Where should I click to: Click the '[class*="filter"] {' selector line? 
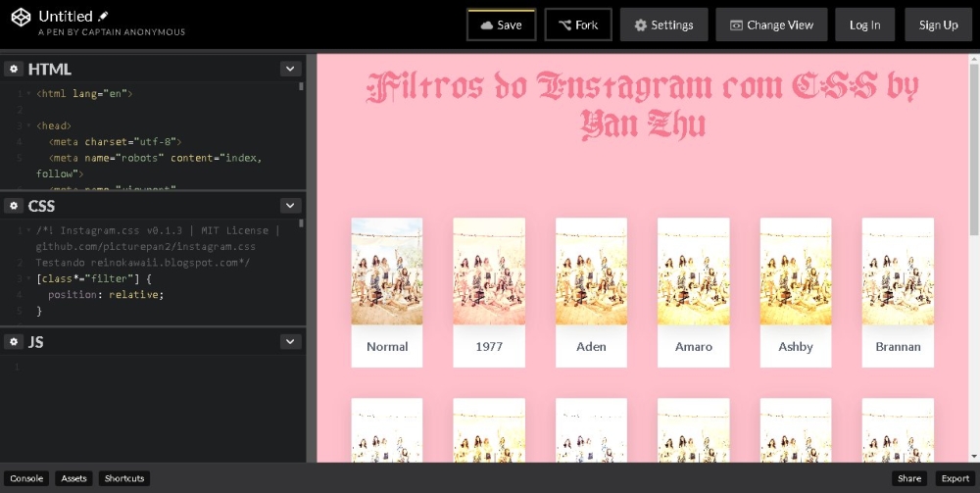tap(94, 278)
